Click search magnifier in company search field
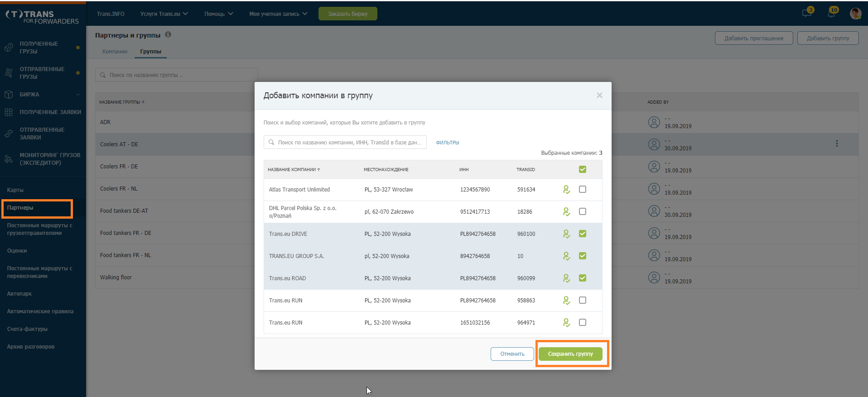868x397 pixels. 271,142
